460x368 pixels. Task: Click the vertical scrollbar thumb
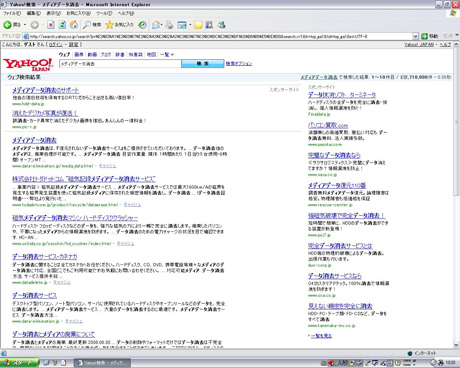pyautogui.click(x=456, y=122)
